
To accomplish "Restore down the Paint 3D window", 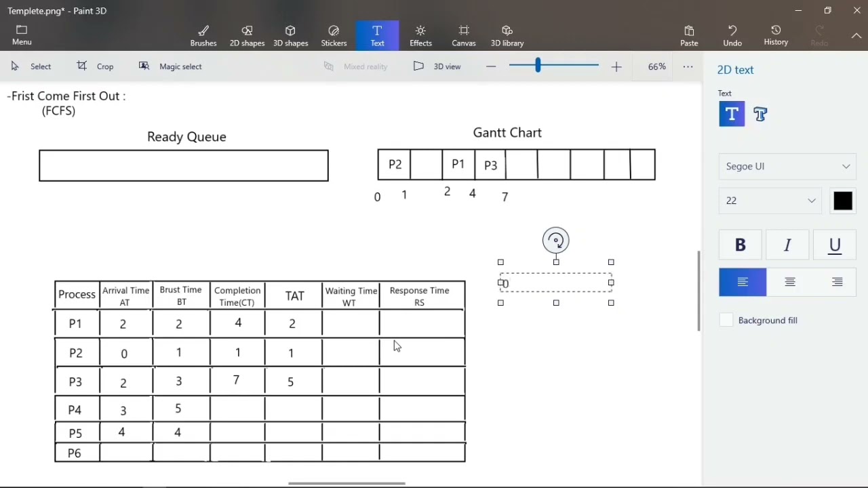I will click(827, 11).
